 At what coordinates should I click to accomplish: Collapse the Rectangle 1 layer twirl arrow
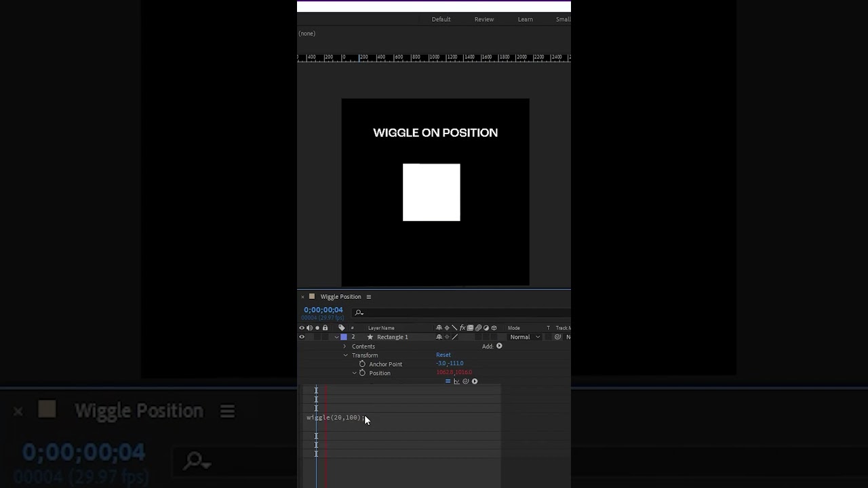point(336,337)
